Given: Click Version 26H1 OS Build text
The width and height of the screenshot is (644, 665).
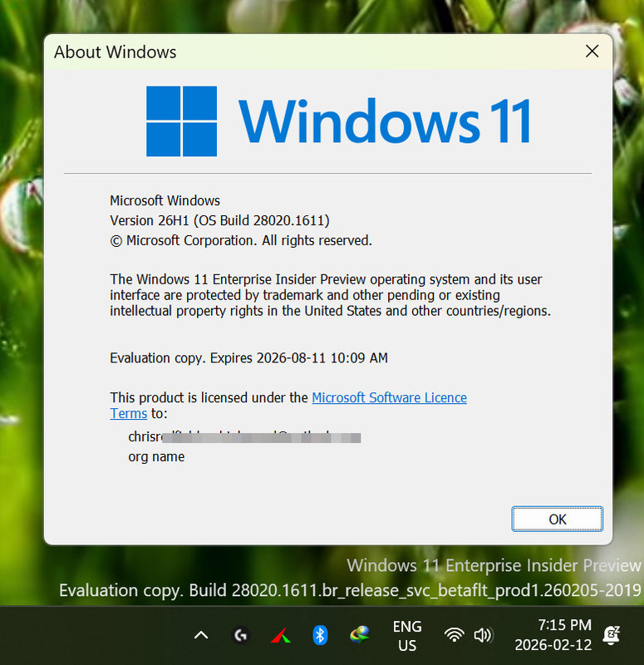Looking at the screenshot, I should point(219,220).
